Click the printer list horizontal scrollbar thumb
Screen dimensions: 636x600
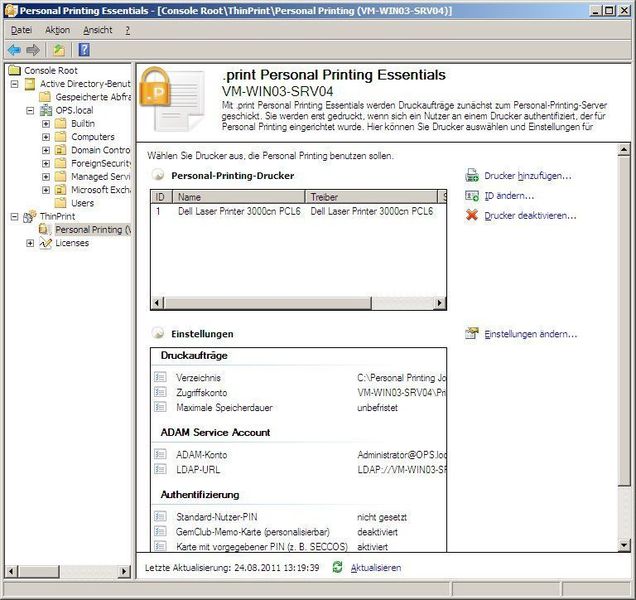pyautogui.click(x=268, y=303)
